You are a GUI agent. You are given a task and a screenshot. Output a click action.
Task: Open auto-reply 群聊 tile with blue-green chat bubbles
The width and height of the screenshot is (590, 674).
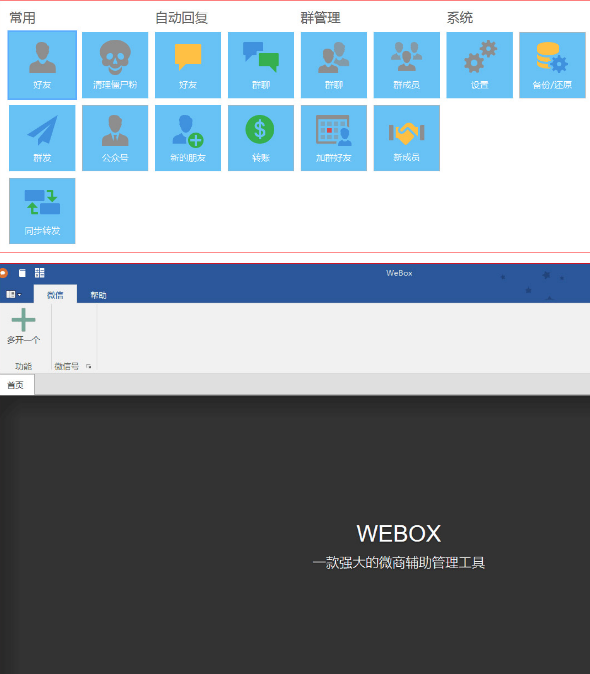point(261,65)
